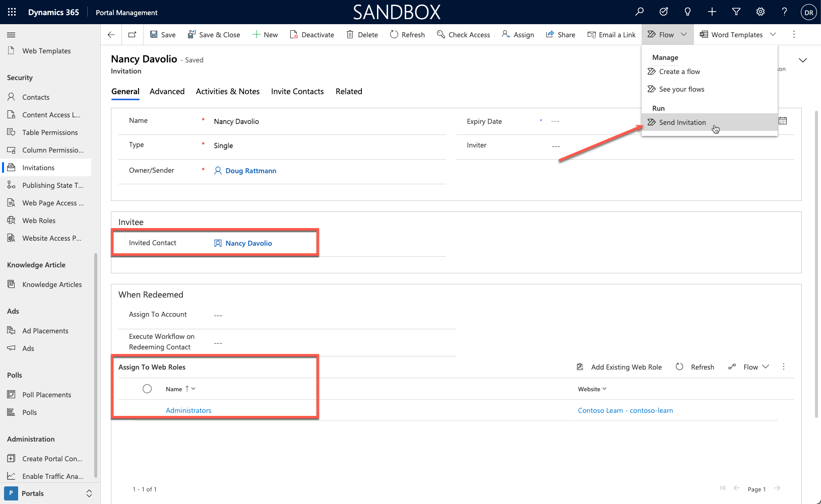821x504 pixels.
Task: Create a New record from toolbar
Action: click(265, 35)
